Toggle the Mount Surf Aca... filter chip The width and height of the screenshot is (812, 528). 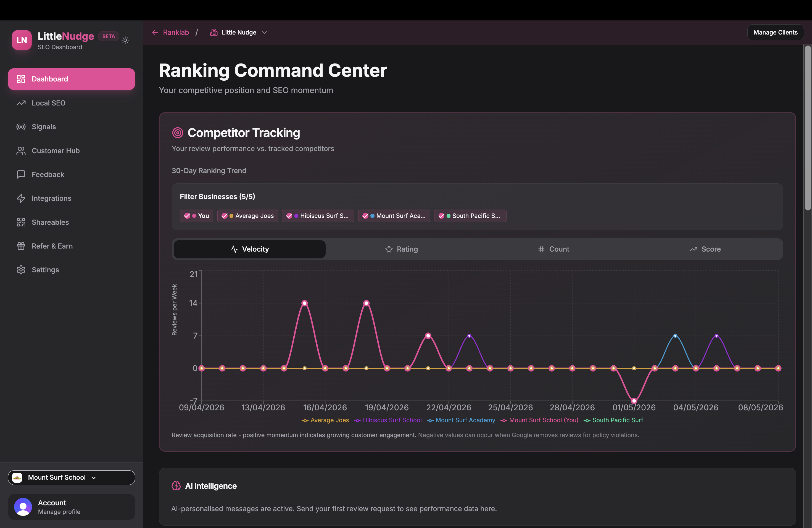click(394, 216)
